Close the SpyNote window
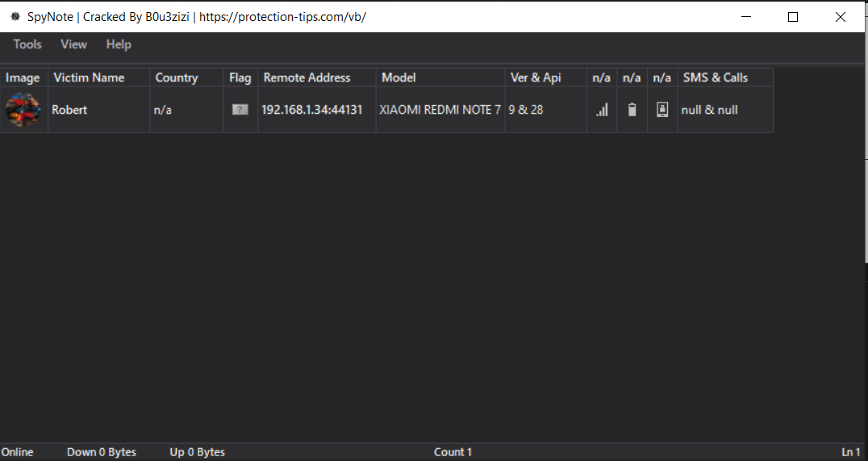This screenshot has width=868, height=461. pos(841,17)
